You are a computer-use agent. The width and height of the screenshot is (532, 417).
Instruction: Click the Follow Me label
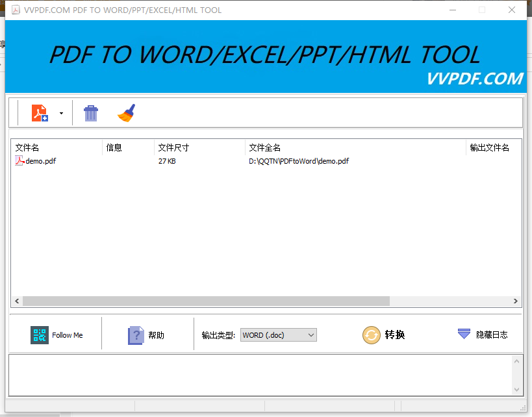click(67, 335)
